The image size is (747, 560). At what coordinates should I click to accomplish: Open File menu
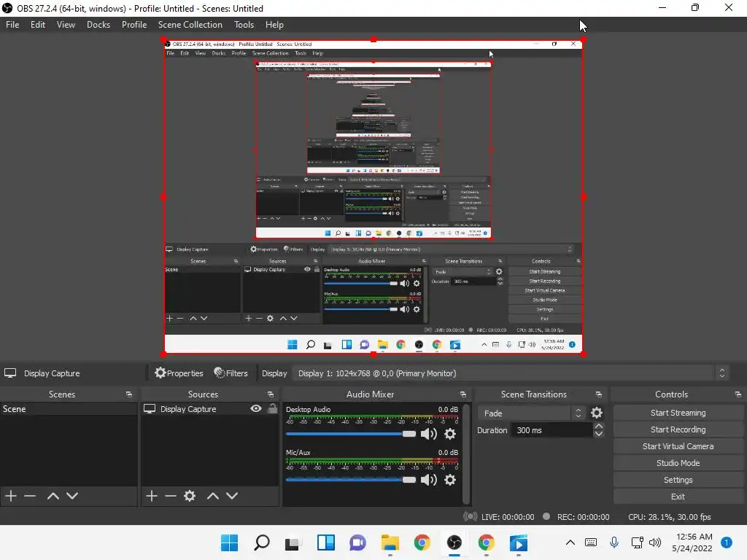(12, 25)
